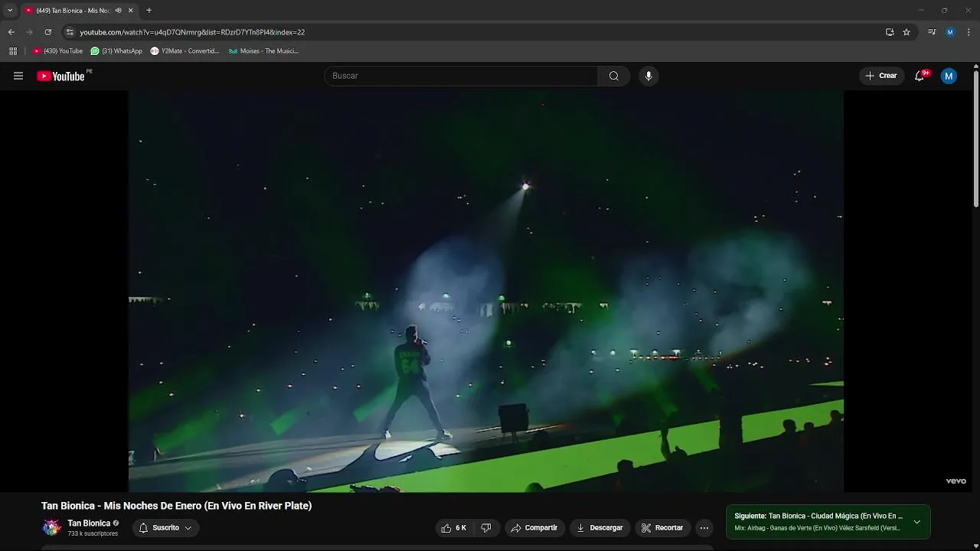Screen dimensions: 980x551
Task: Click the page vertical scrollbar
Action: pos(976,138)
